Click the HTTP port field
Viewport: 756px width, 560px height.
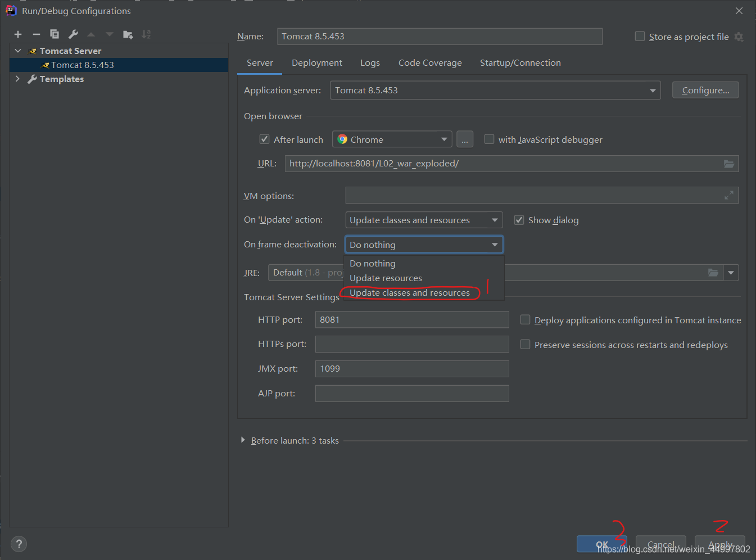412,319
